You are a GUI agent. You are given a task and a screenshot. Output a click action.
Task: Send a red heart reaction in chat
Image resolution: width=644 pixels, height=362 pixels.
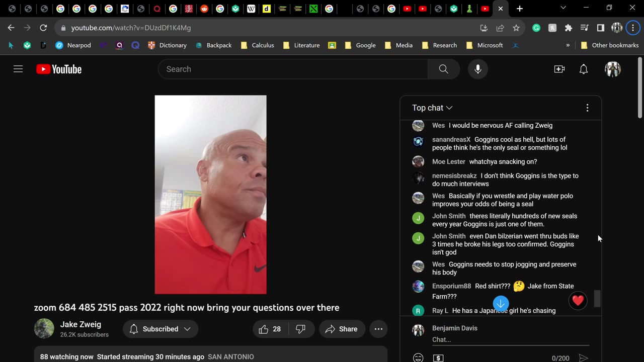tap(578, 301)
